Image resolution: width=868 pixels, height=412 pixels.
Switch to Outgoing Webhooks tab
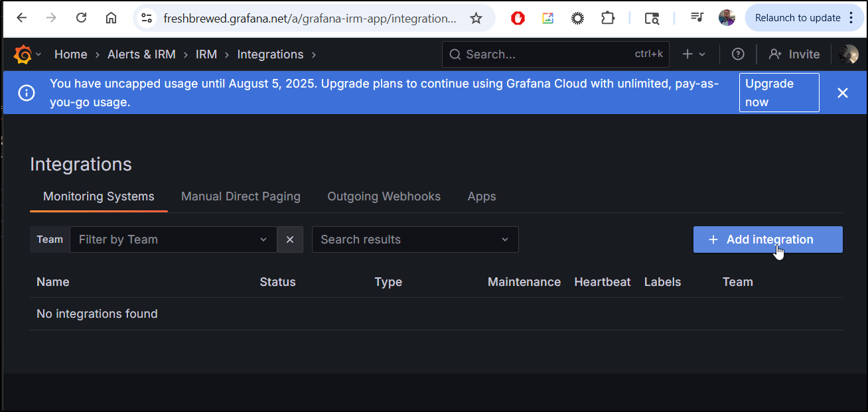pos(384,196)
